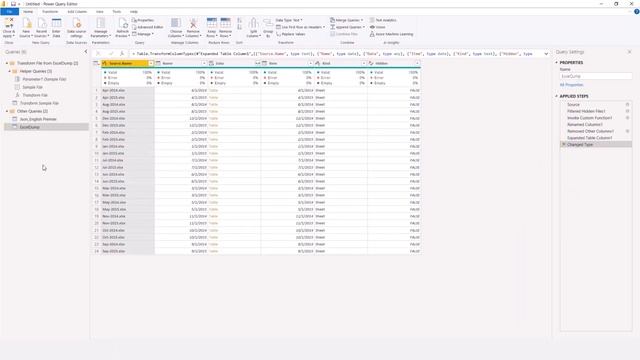Screen dimensions: 640x360
Task: Switch to the View tab
Action: [100, 11]
